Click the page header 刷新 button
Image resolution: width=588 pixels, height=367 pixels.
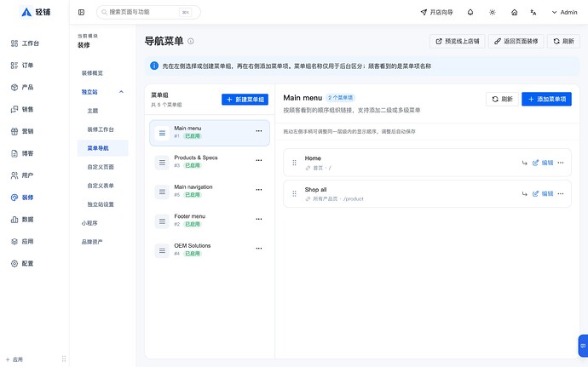coord(563,41)
